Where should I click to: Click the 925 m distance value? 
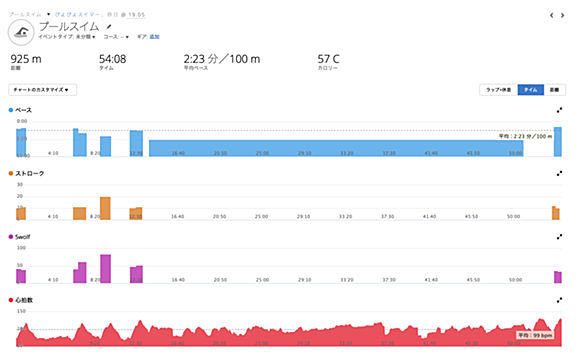(x=26, y=59)
